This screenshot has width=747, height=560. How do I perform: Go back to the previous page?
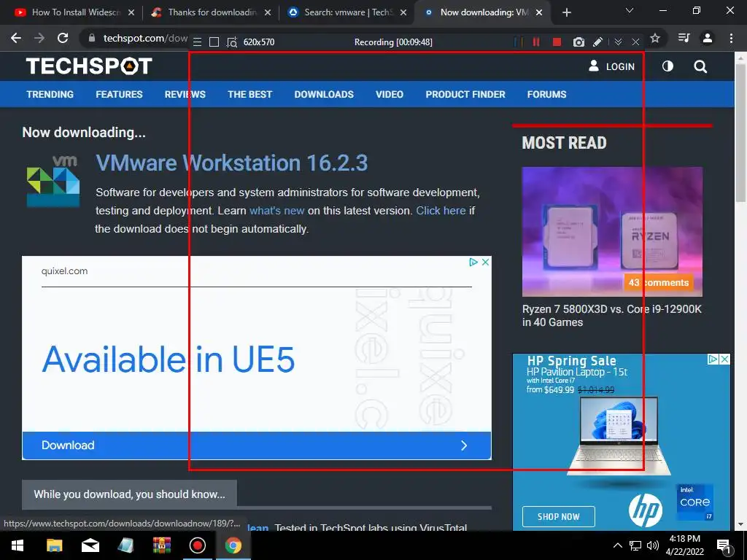coord(16,38)
